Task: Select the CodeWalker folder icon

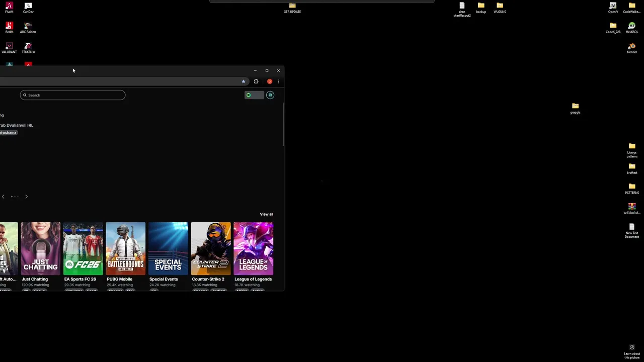Action: (x=632, y=8)
